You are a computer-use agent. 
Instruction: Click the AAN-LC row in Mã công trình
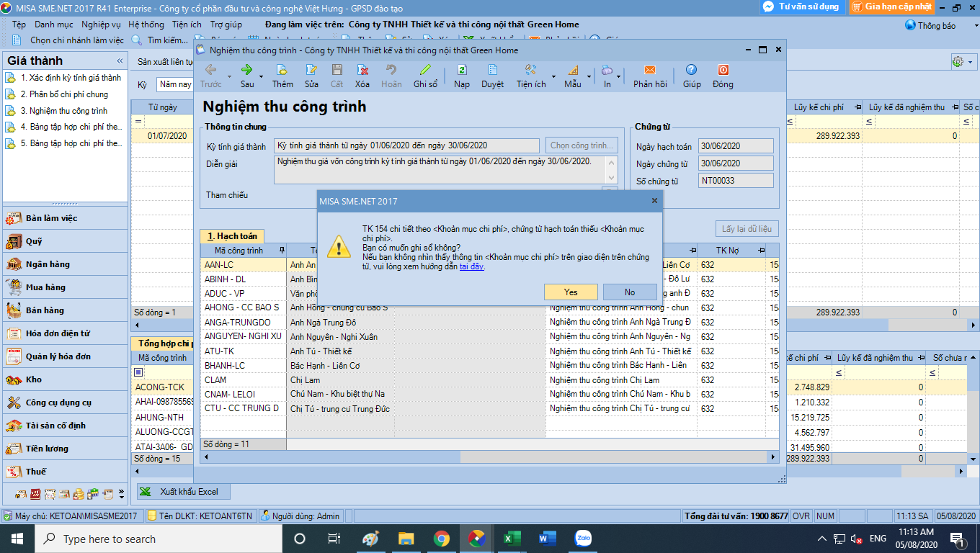(x=244, y=265)
